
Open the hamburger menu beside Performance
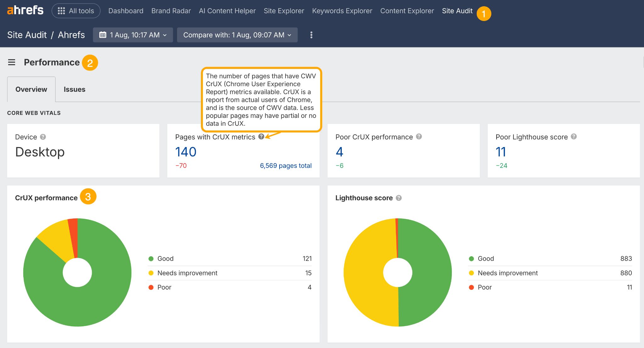[x=12, y=62]
